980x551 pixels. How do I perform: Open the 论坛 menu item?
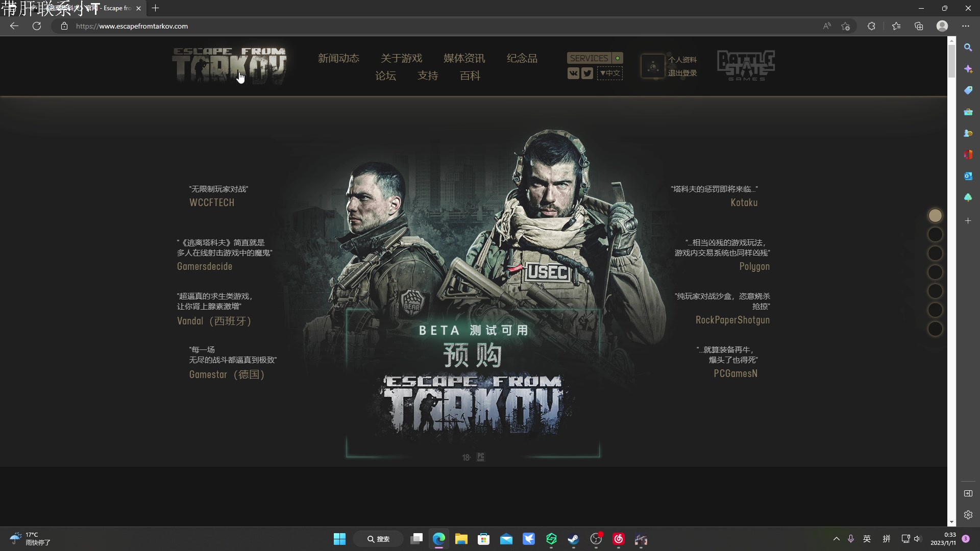[385, 76]
